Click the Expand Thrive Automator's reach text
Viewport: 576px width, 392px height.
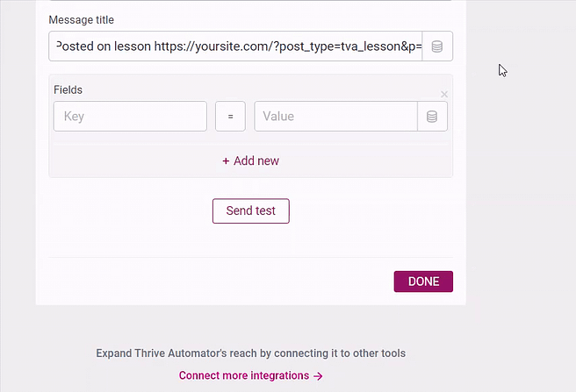coord(250,353)
